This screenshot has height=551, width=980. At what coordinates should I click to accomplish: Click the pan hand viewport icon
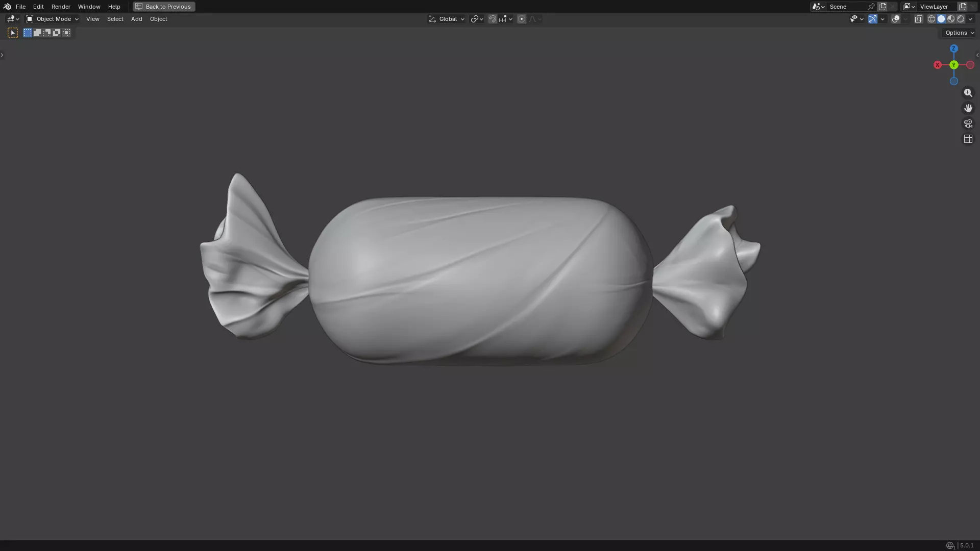[968, 108]
